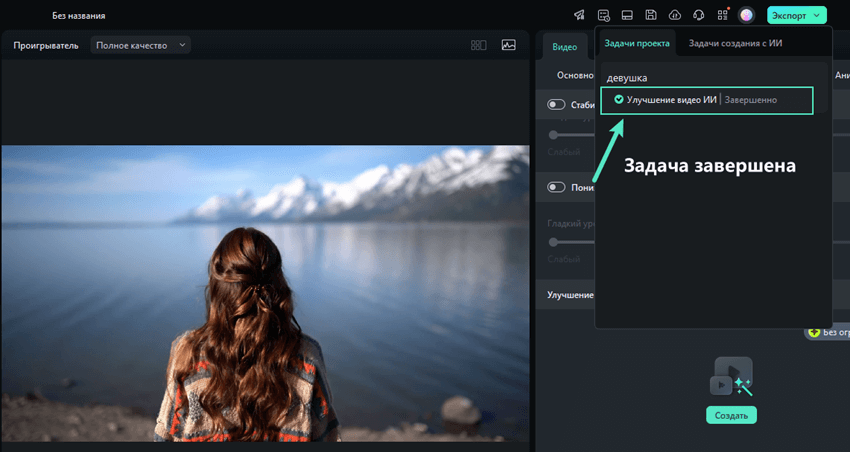Open the cloud upload icon
This screenshot has height=452, width=850.
675,15
